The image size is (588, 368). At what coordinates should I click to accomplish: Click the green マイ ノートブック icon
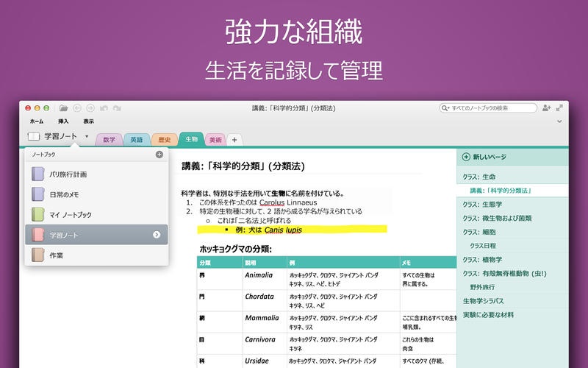[38, 214]
